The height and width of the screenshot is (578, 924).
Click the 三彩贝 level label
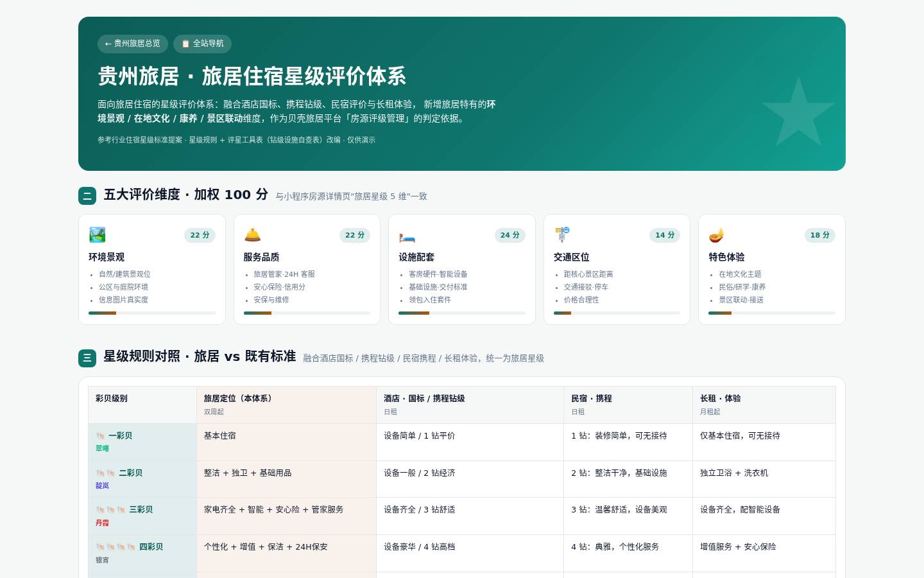(x=141, y=510)
